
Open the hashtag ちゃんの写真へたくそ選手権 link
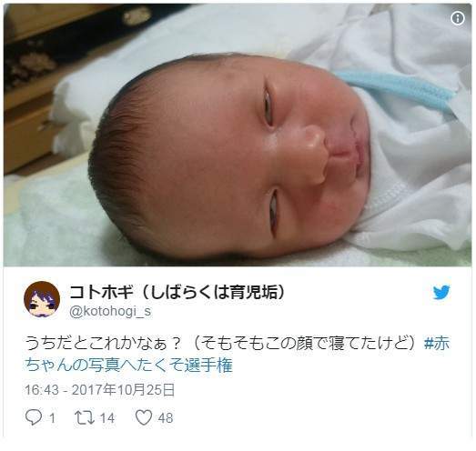(x=128, y=365)
